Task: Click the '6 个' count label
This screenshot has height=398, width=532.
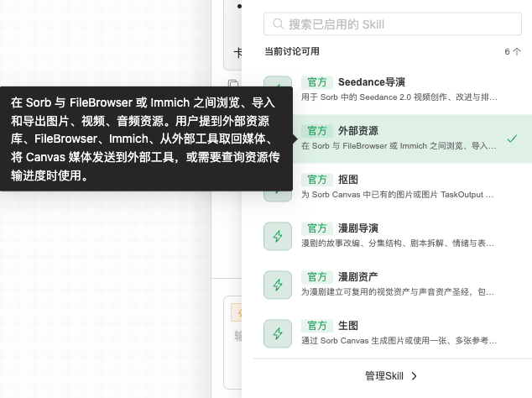Action: (513, 51)
